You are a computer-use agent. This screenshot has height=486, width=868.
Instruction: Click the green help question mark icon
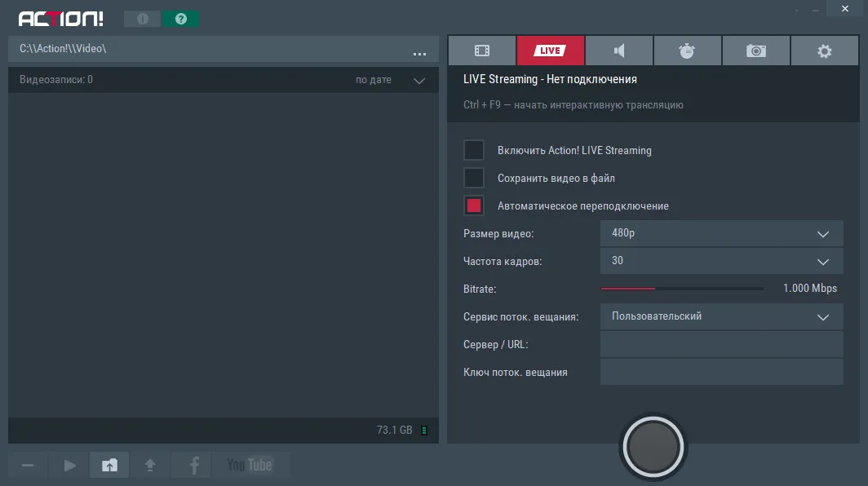point(180,19)
